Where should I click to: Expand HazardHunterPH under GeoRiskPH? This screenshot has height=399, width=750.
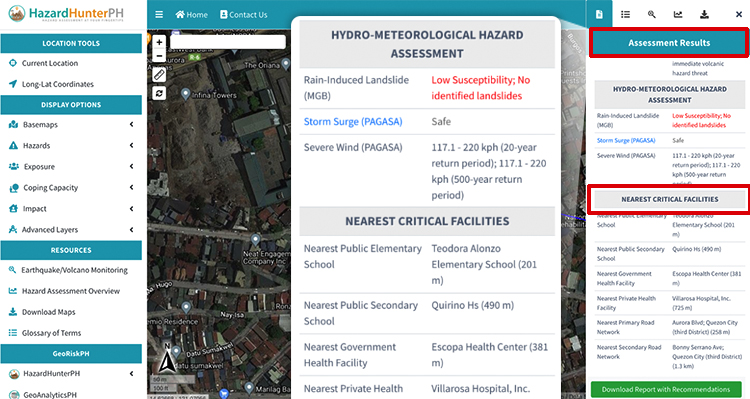[x=71, y=374]
